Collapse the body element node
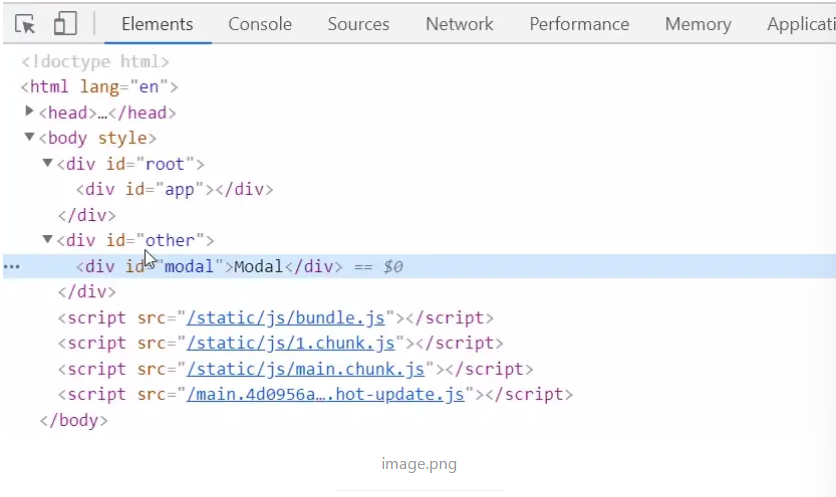 click(30, 137)
